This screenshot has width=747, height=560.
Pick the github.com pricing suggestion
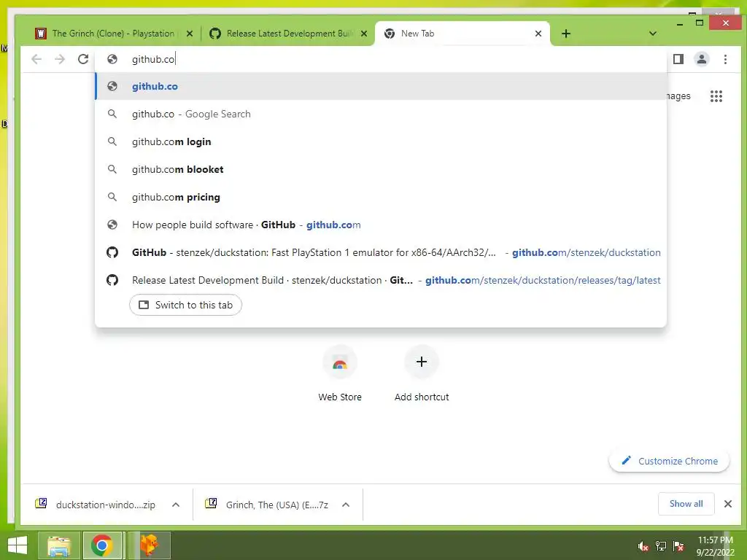coord(381,197)
